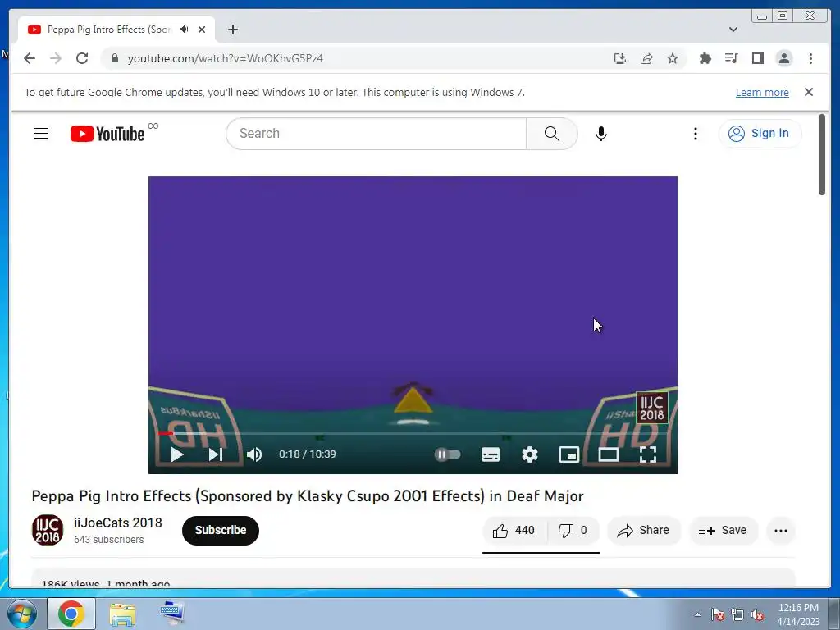Open Chrome extensions puzzle icon
Image resolution: width=840 pixels, height=630 pixels.
705,58
